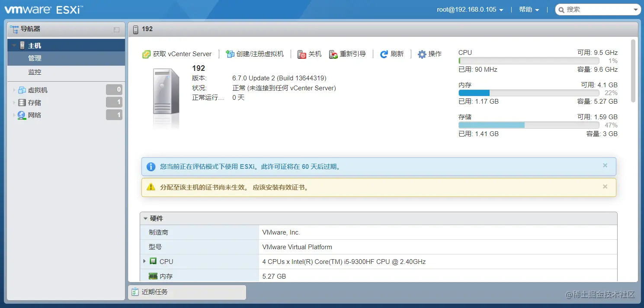Click the 导航器 navigator tree icon
Image resolution: width=644 pixels, height=308 pixels.
click(x=14, y=29)
